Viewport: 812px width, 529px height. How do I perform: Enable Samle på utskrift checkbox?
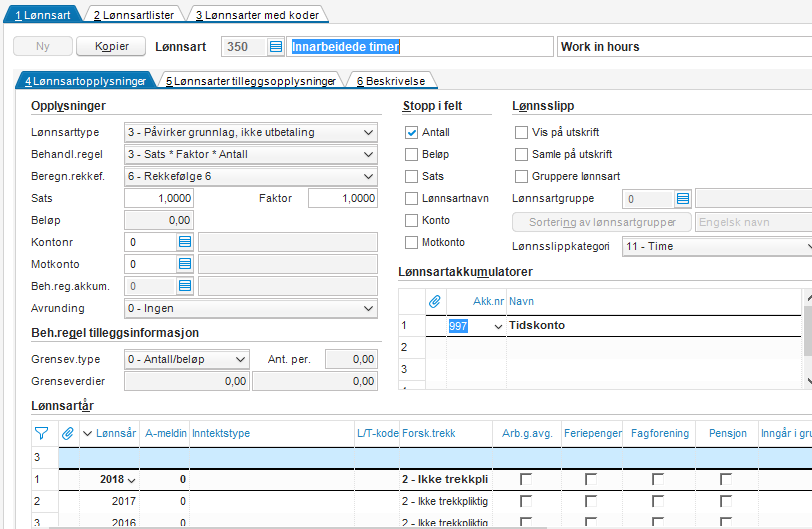click(521, 154)
